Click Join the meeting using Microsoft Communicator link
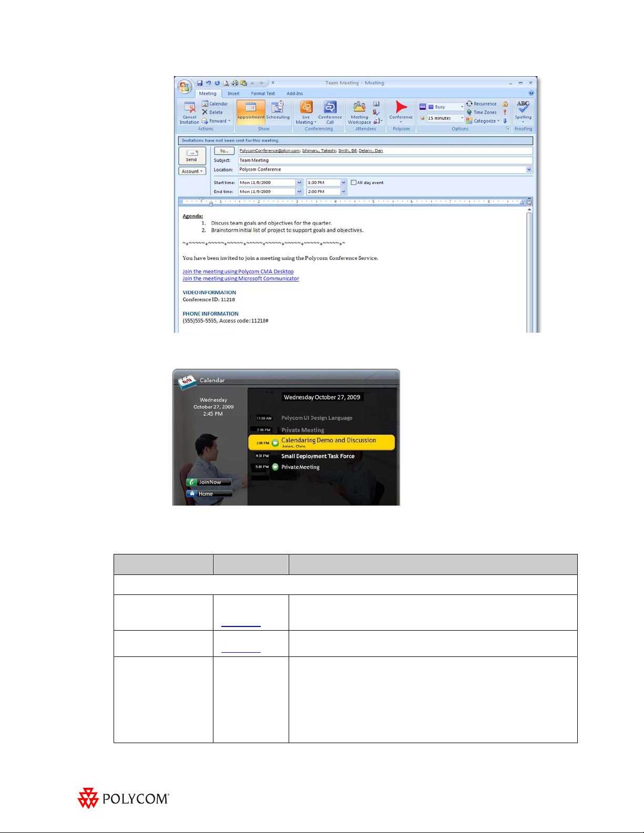 tap(241, 279)
